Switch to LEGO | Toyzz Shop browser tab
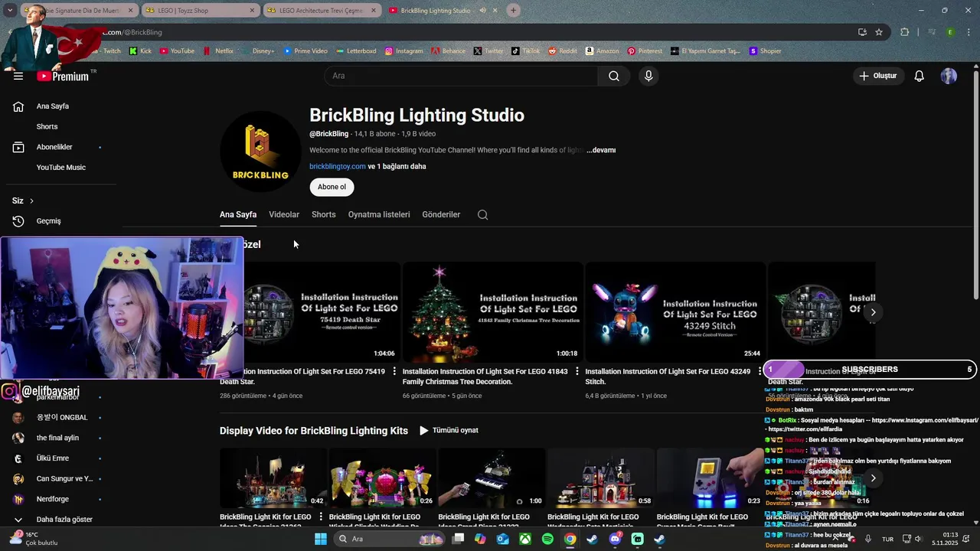Viewport: 980px width, 551px height. click(199, 11)
